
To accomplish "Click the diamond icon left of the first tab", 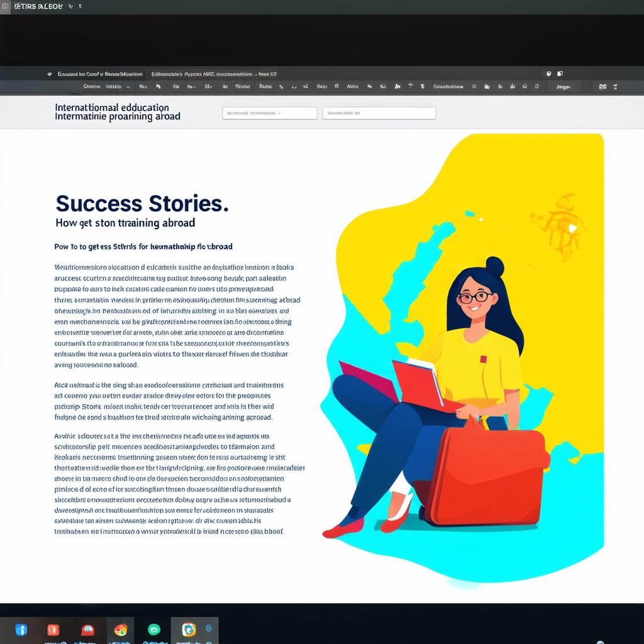I will 50,74.
